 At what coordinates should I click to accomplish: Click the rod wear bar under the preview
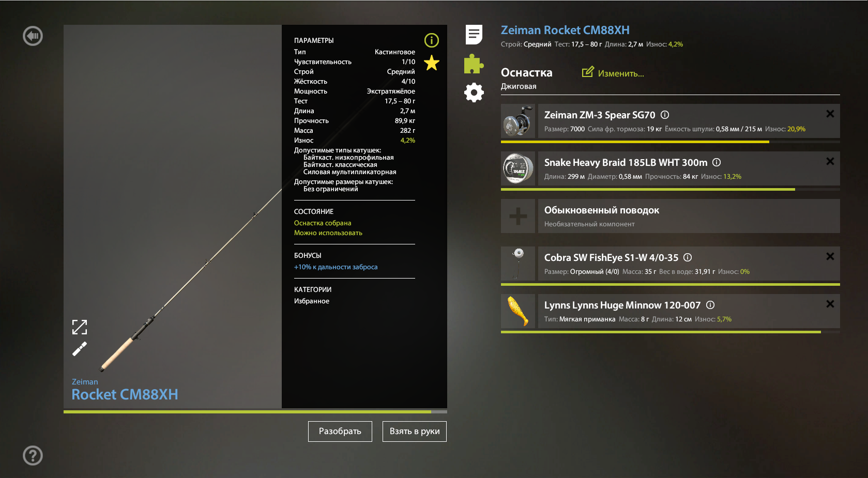(255, 412)
